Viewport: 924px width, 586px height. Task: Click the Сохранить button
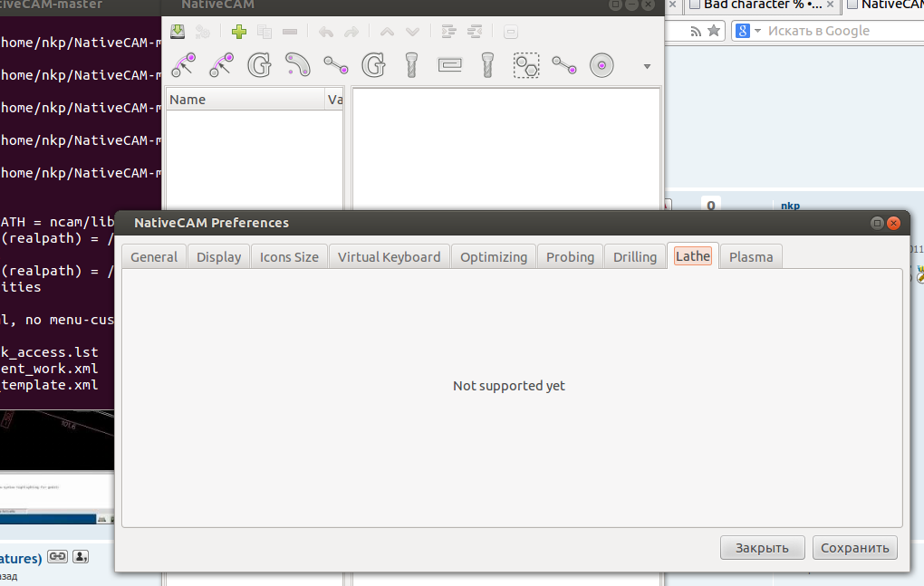(x=854, y=548)
